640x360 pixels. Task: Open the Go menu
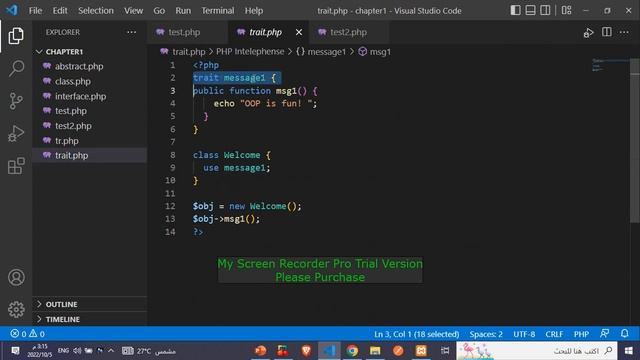tap(159, 11)
